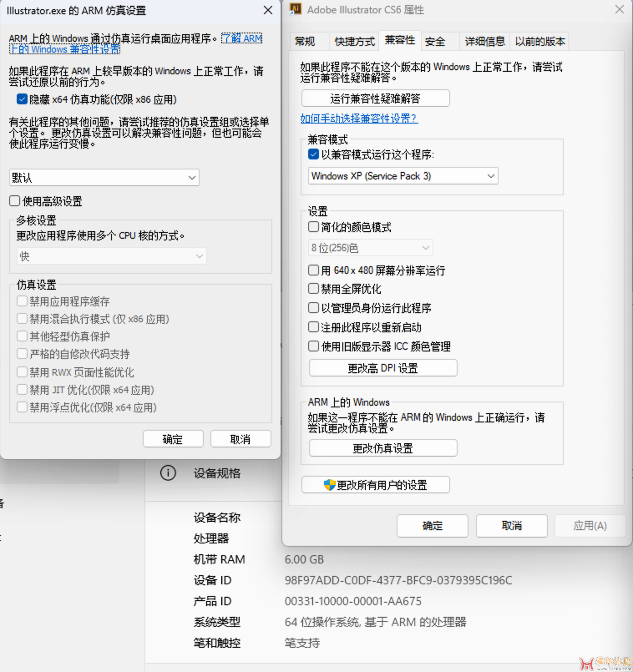Click the 设备 ID label
This screenshot has width=633, height=672.
[212, 580]
